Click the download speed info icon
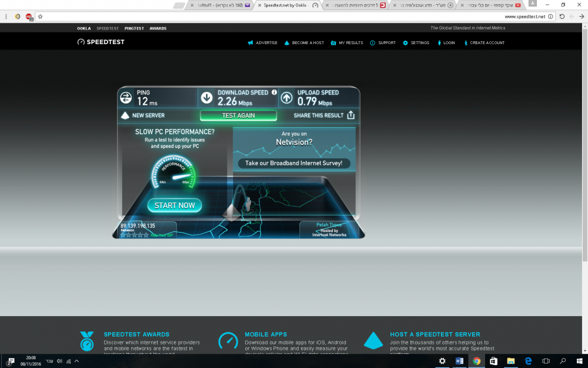Screen dimensions: 588x368 [274, 92]
